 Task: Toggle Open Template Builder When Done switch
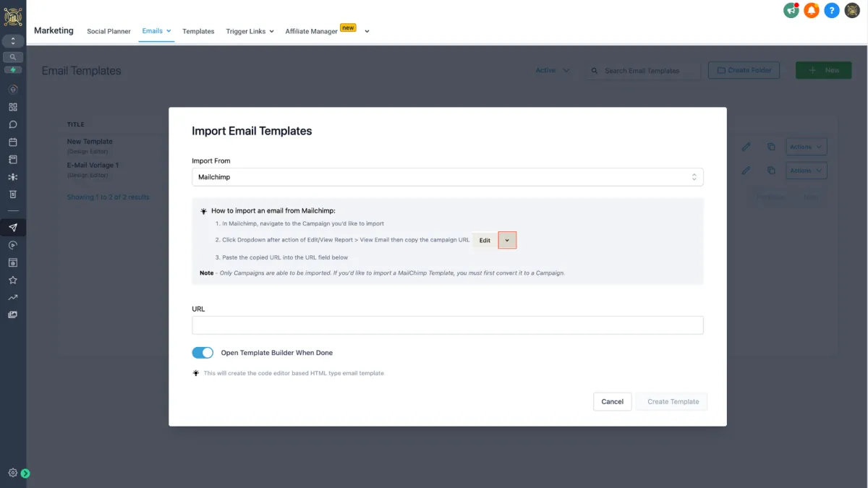(203, 353)
